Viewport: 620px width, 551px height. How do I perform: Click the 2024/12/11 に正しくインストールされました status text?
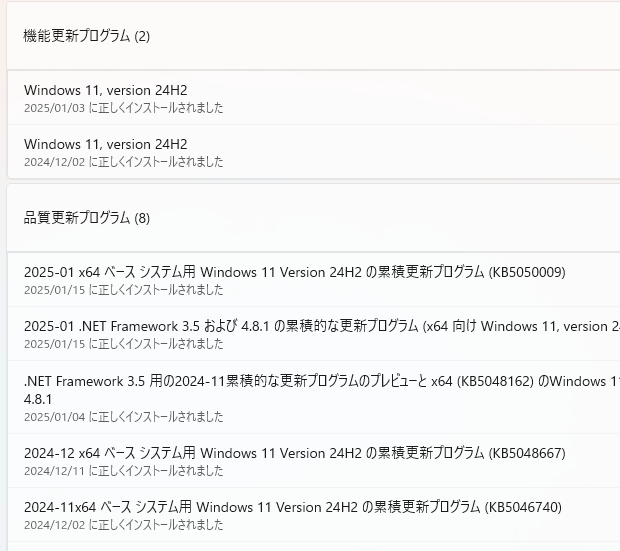(x=123, y=471)
